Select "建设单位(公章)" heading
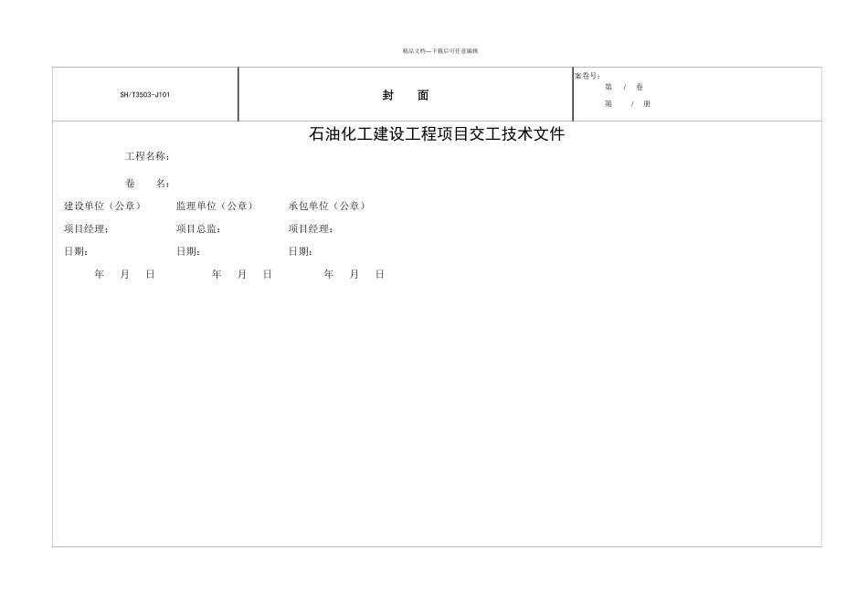 102,206
